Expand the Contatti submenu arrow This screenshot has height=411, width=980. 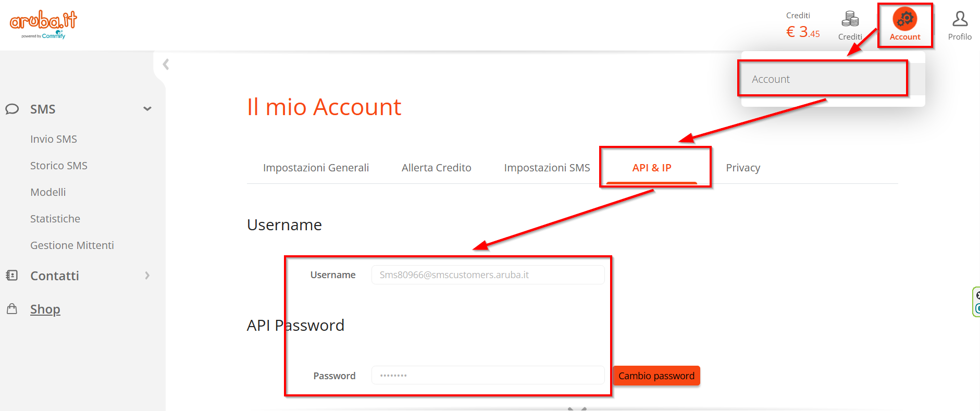coord(147,276)
